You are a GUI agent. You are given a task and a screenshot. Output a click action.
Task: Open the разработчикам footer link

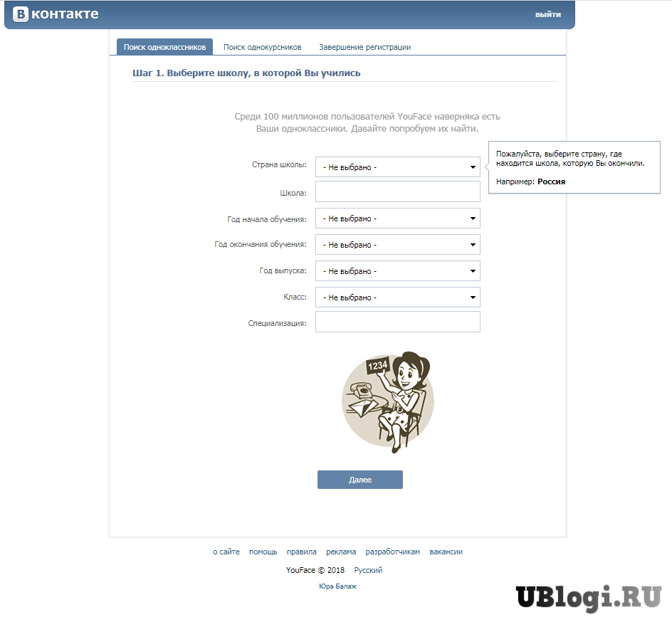pyautogui.click(x=392, y=552)
